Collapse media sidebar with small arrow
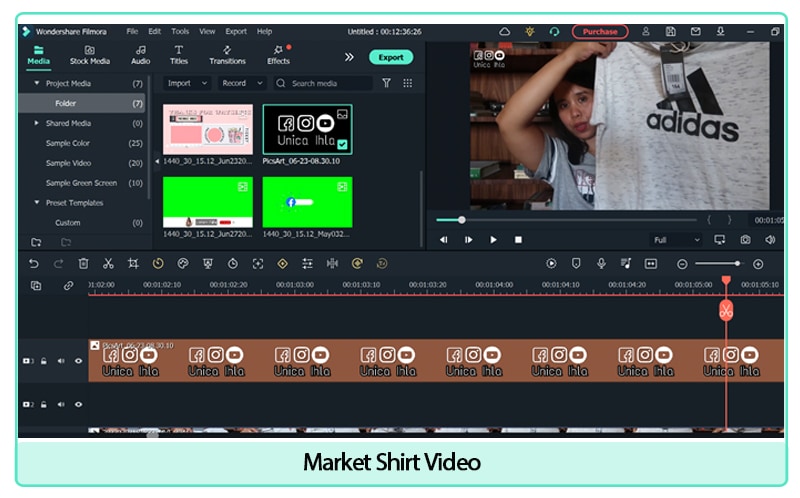800x498 pixels. point(157,161)
